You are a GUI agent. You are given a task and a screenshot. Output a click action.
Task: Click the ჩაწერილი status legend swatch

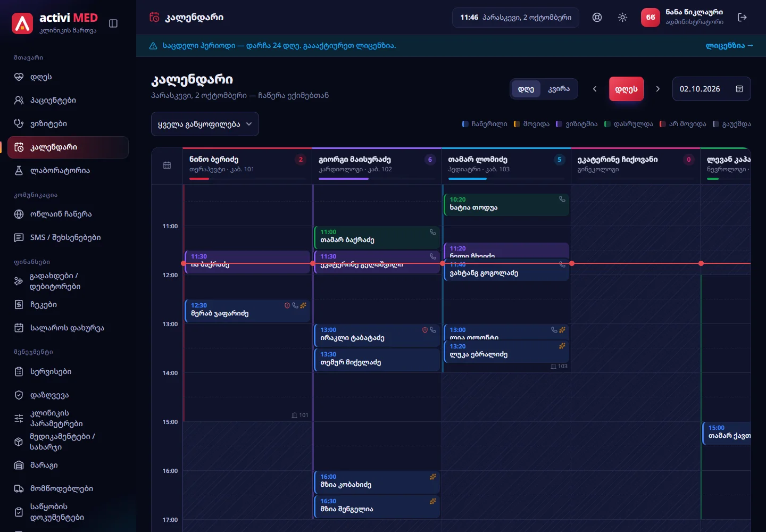tap(464, 124)
